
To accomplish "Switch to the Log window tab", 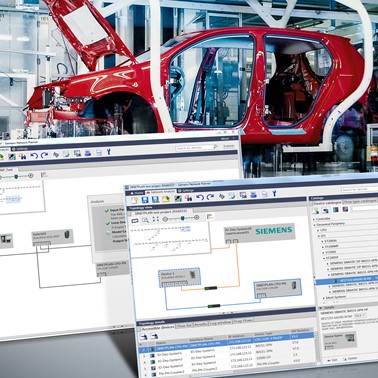I will (x=220, y=323).
